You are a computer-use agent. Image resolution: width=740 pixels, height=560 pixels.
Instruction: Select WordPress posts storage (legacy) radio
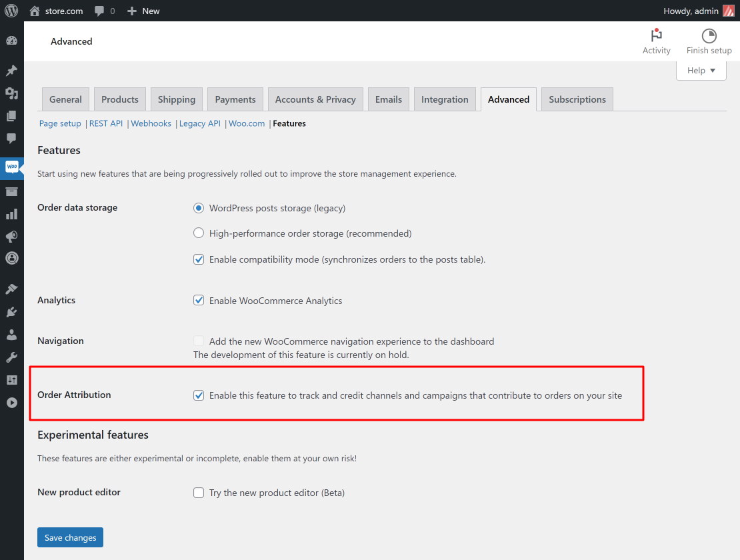pos(199,208)
